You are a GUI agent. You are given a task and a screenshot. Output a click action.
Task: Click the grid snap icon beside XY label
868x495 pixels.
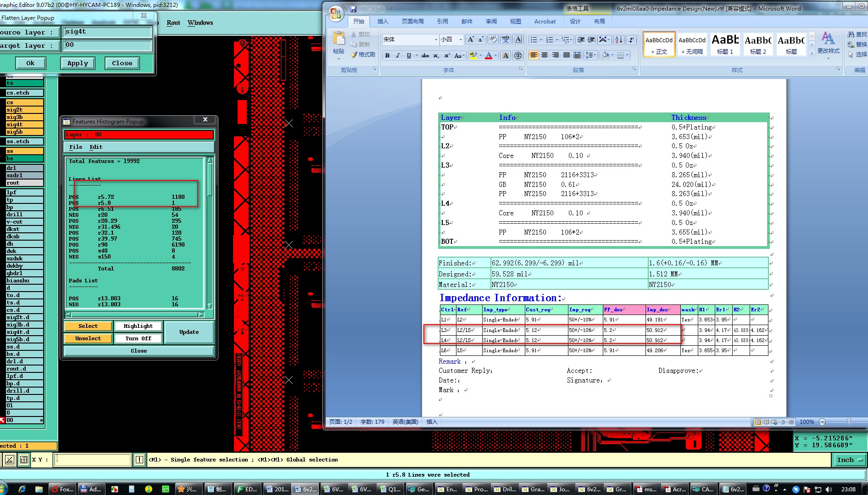[x=23, y=460]
